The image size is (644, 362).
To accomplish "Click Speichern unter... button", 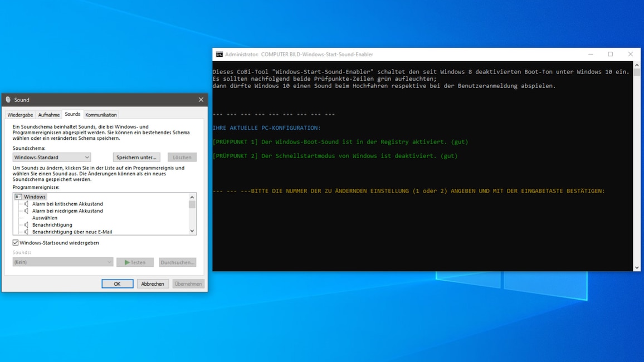I will pyautogui.click(x=136, y=157).
